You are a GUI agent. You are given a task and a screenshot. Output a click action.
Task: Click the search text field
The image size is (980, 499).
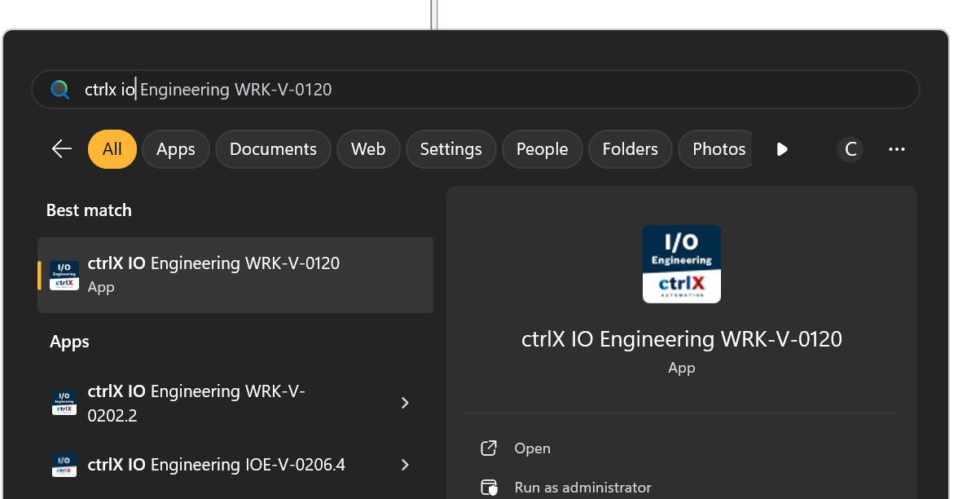[x=476, y=90]
